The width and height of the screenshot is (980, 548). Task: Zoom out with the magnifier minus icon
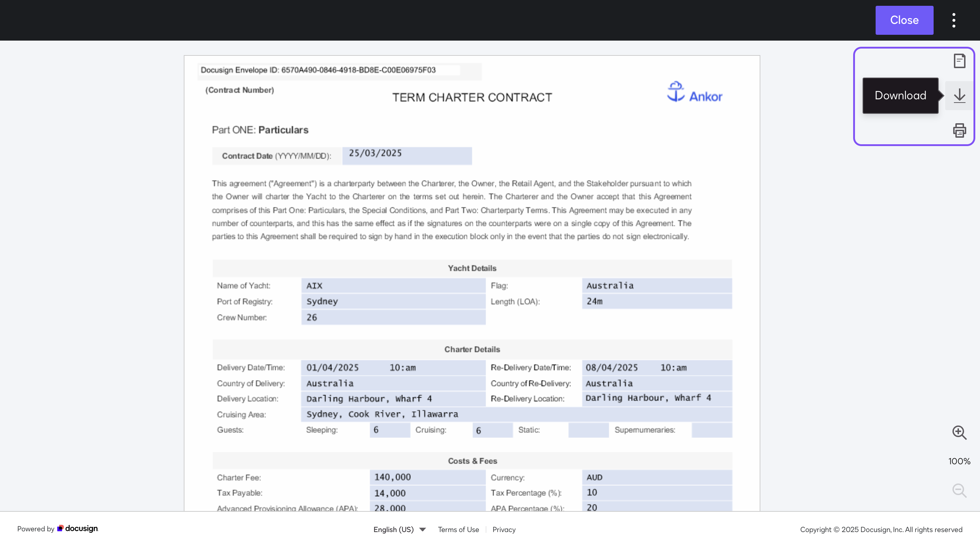959,490
